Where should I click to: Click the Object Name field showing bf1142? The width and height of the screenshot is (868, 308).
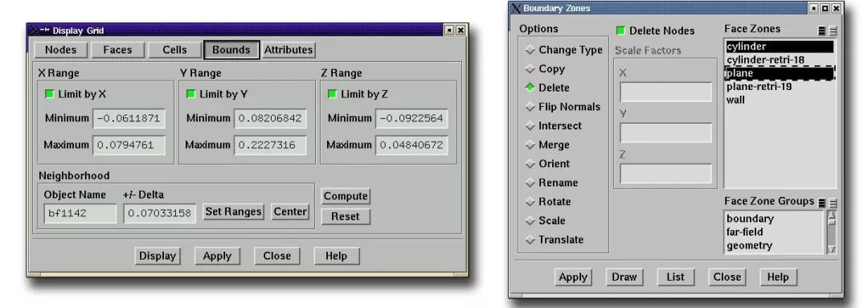(80, 213)
